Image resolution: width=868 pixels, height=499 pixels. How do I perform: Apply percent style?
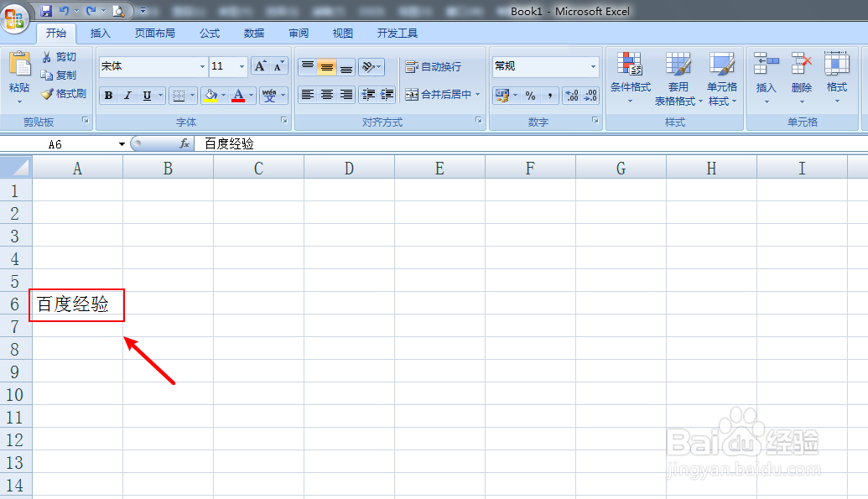coord(530,96)
